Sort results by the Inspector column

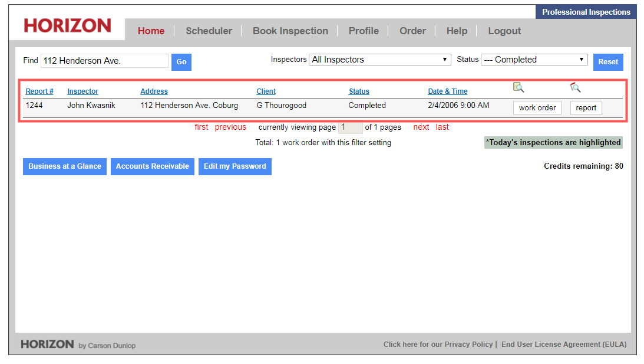click(82, 91)
